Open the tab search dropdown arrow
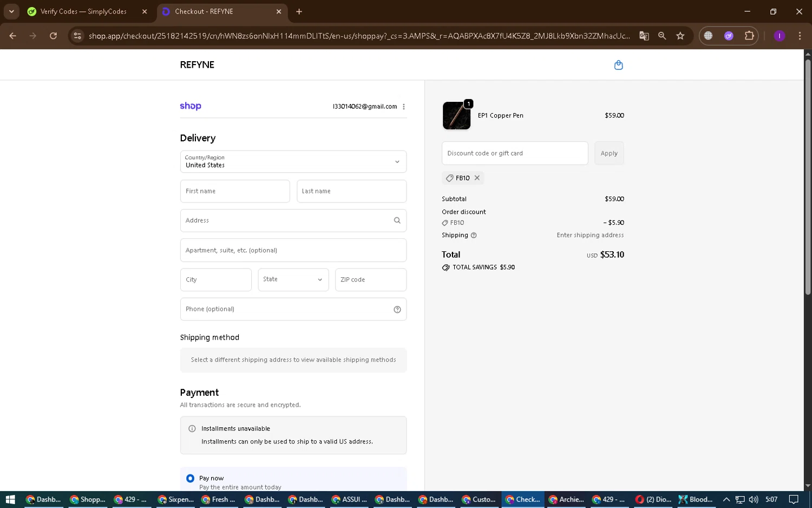This screenshot has width=812, height=508. 11,11
